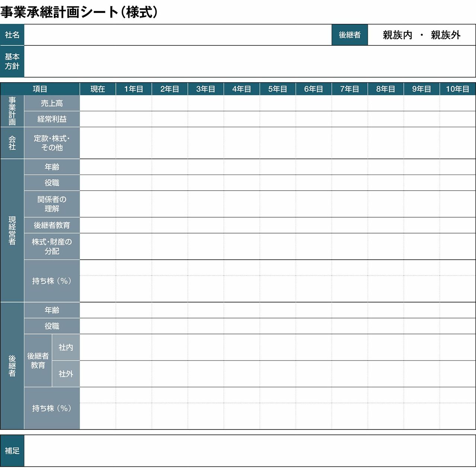The width and height of the screenshot is (476, 470).
Task: Select the 親族内 successor option
Action: click(398, 35)
